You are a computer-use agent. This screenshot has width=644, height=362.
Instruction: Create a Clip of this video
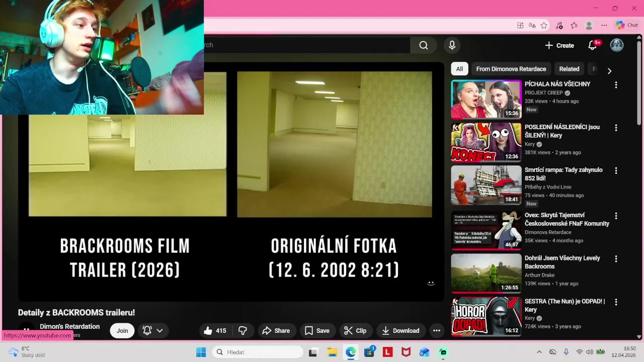point(355,330)
